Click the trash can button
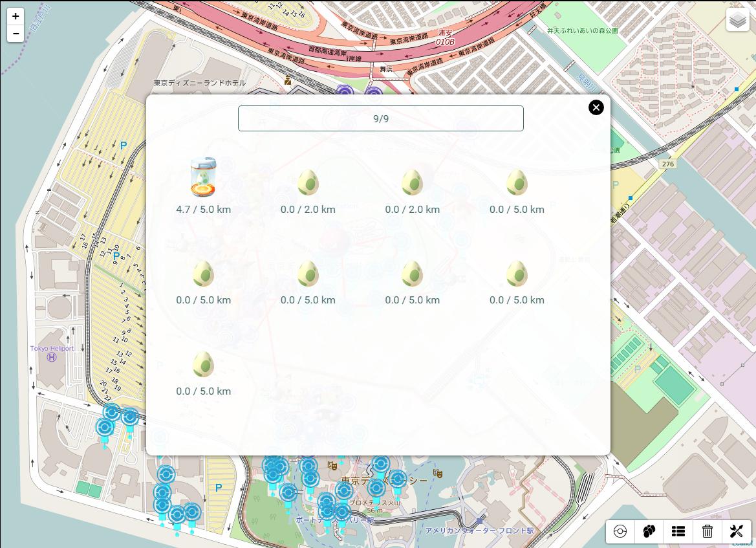Screen dimensions: 756x548 [x=707, y=531]
